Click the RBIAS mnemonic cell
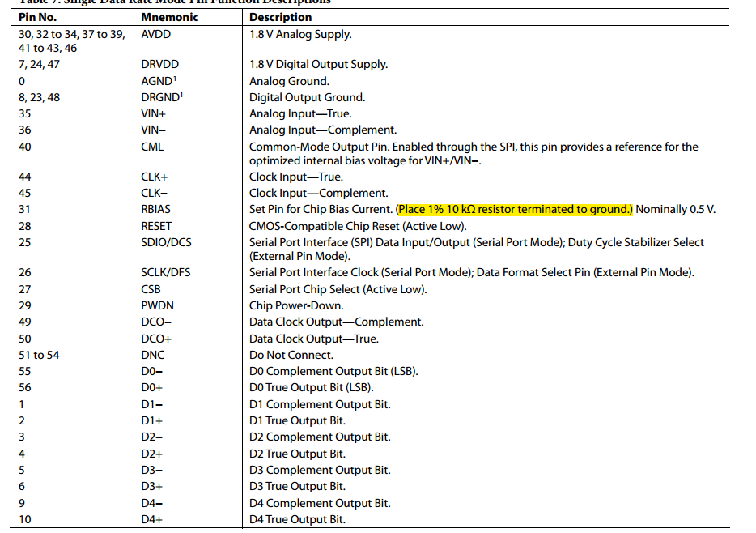This screenshot has height=533, width=756. (155, 209)
